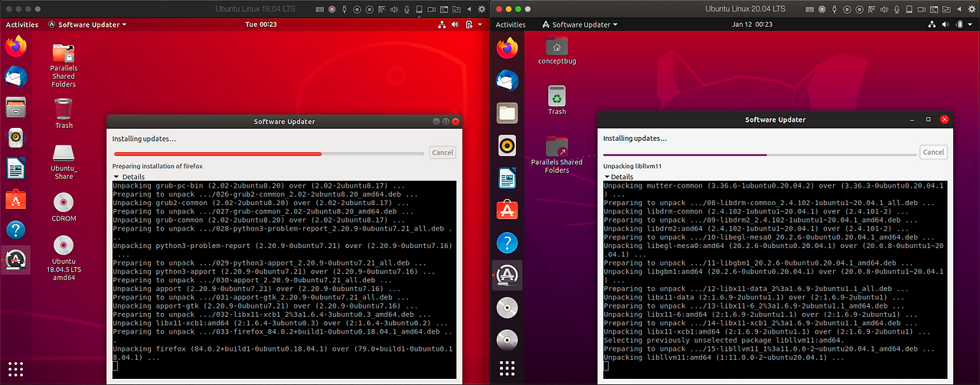
Task: Open Help in the Ubuntu 18.04 dock
Action: (15, 230)
